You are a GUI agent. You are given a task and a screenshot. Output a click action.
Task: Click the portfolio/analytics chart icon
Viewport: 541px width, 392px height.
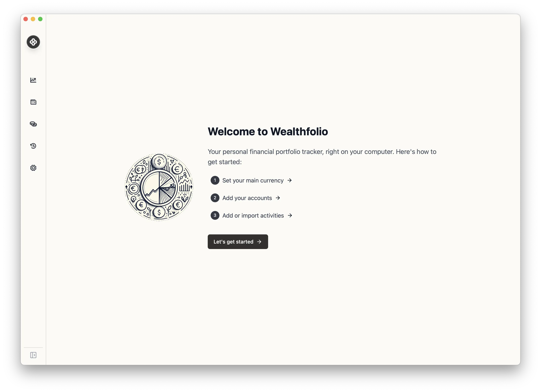33,80
